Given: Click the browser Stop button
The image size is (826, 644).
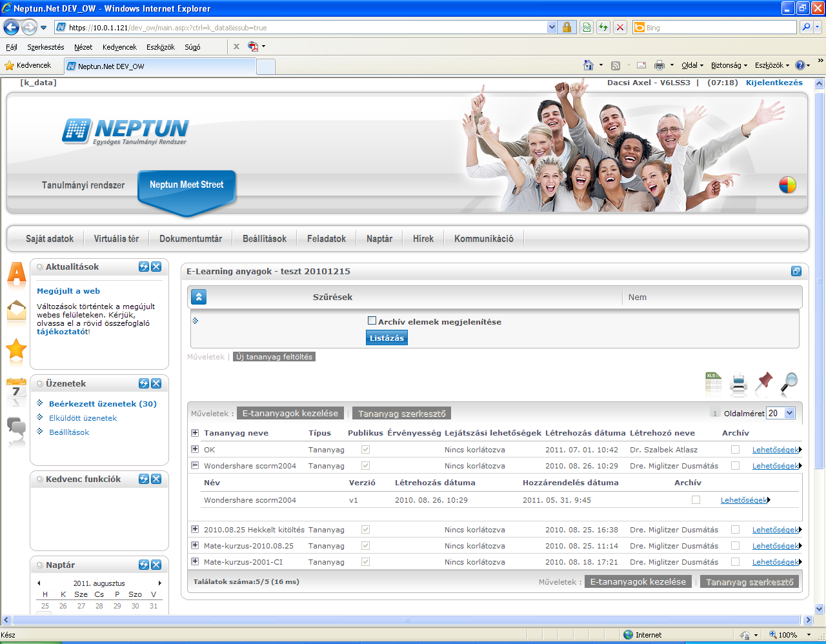Looking at the screenshot, I should click(620, 27).
